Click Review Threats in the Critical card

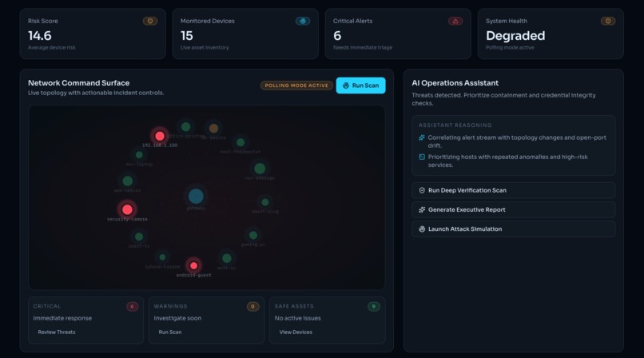(57, 332)
